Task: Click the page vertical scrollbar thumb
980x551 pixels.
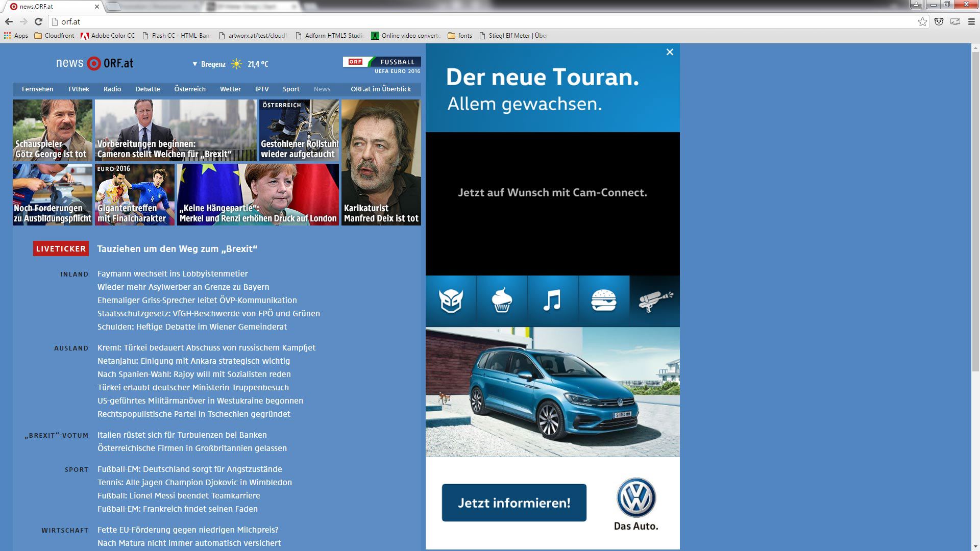Action: click(x=975, y=211)
